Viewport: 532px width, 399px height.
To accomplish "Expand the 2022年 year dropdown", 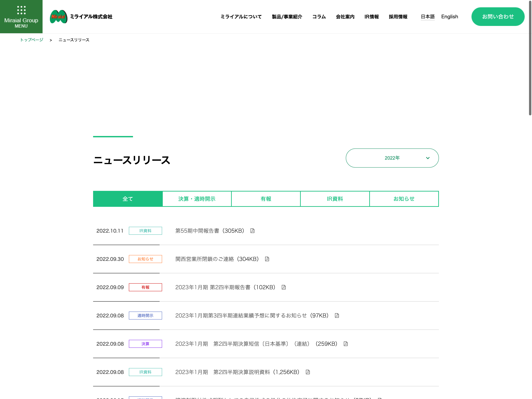I will [392, 158].
